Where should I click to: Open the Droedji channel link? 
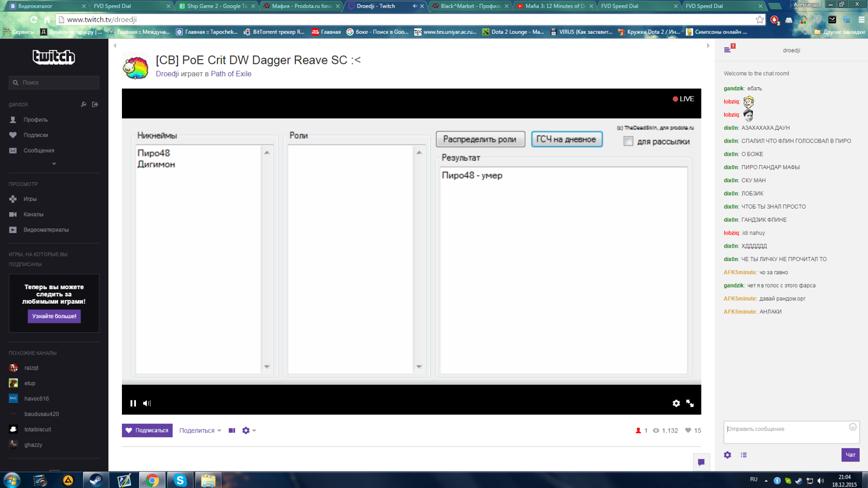click(x=167, y=74)
